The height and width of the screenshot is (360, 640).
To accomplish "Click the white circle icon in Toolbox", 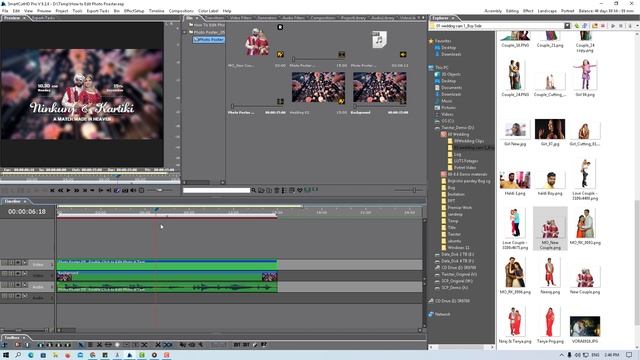I will (118, 345).
